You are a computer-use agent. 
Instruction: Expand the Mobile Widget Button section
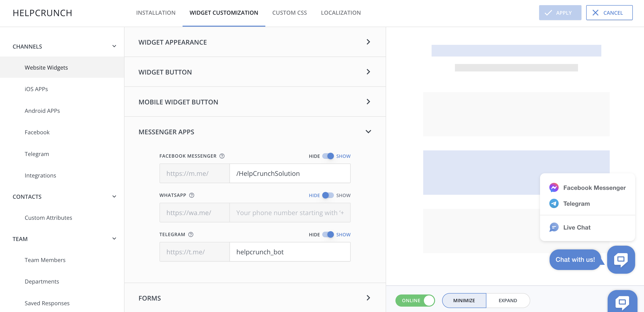point(255,102)
